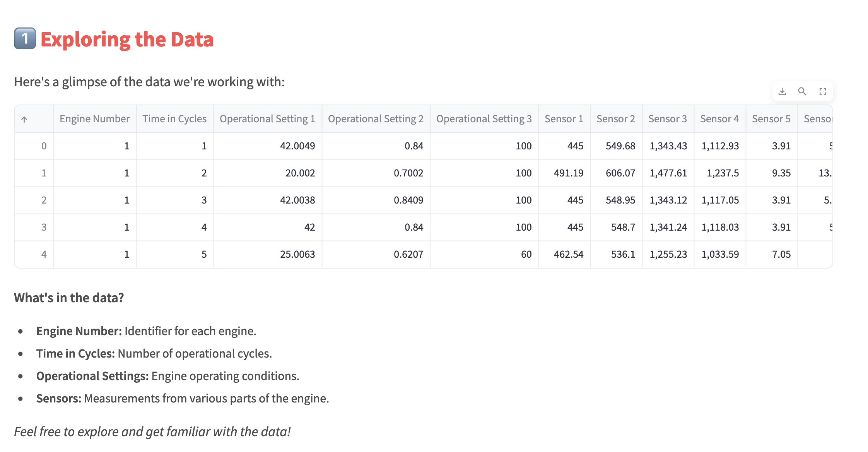Select the Sensor 2 column header
868x452 pixels.
(616, 119)
